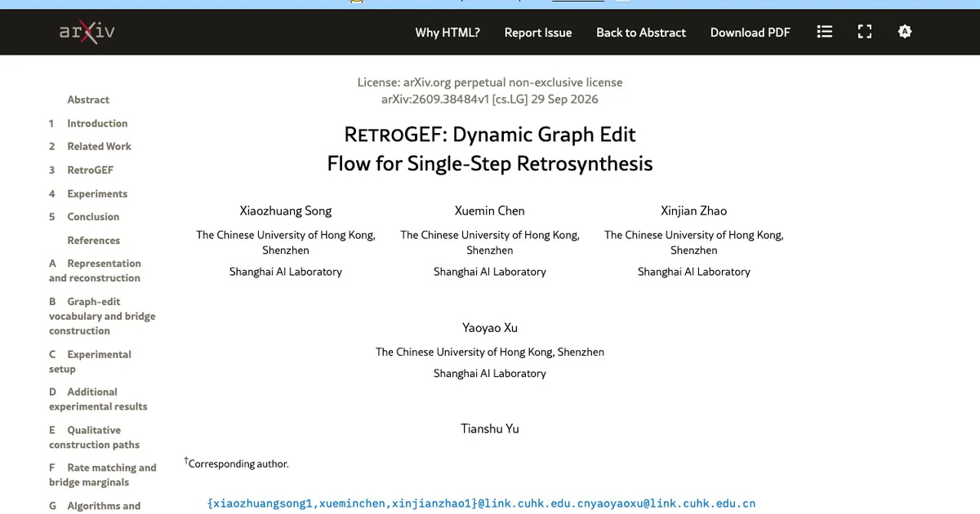Click author name Yaoyao Xu
980x514 pixels.
click(490, 328)
